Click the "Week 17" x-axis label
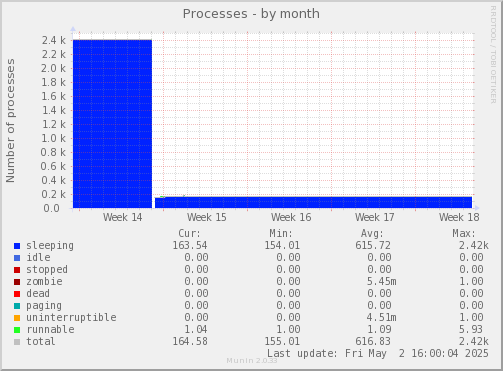Viewport: 503px width, 371px height. click(x=375, y=217)
